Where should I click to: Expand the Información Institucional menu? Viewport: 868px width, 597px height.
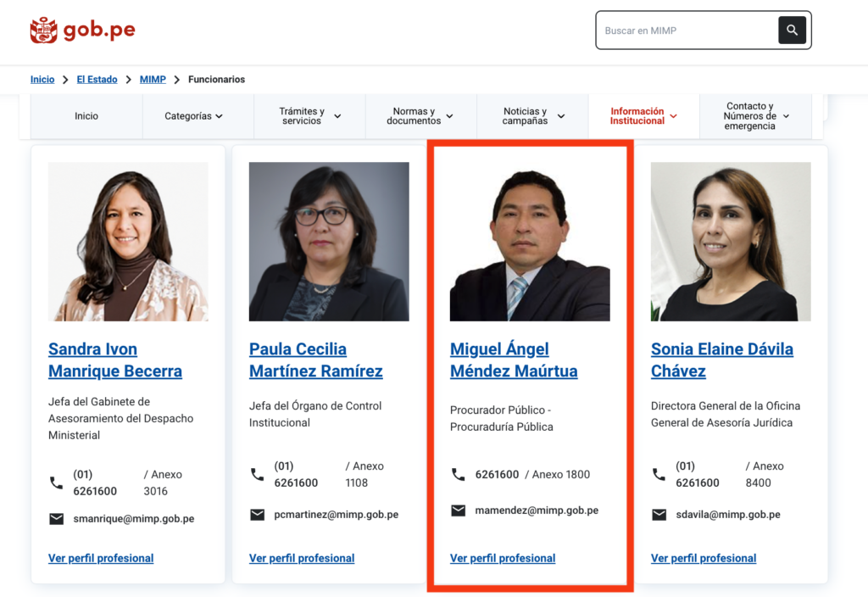(643, 116)
